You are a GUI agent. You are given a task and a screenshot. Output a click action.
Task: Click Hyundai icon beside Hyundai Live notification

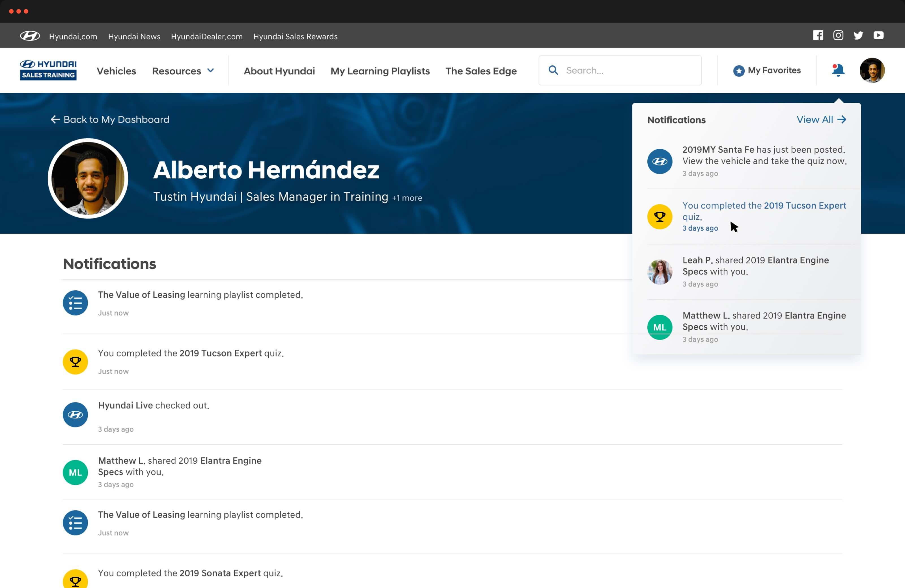pyautogui.click(x=75, y=415)
